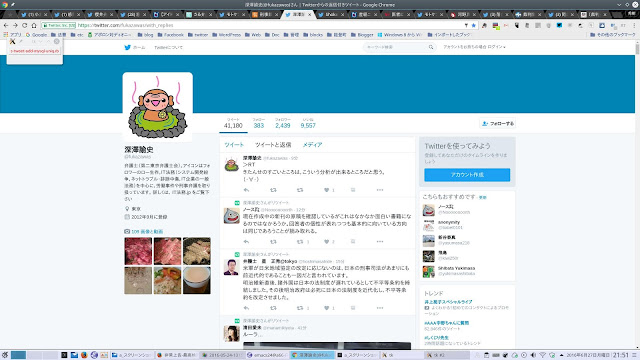Click the browser address bar URL

point(126,25)
